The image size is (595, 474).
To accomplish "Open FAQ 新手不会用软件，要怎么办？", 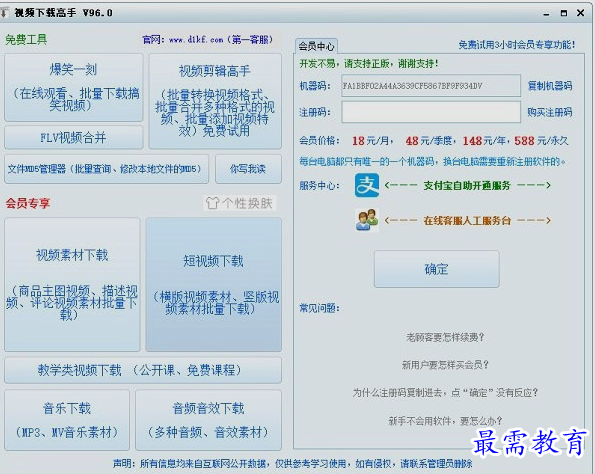I will point(445,421).
